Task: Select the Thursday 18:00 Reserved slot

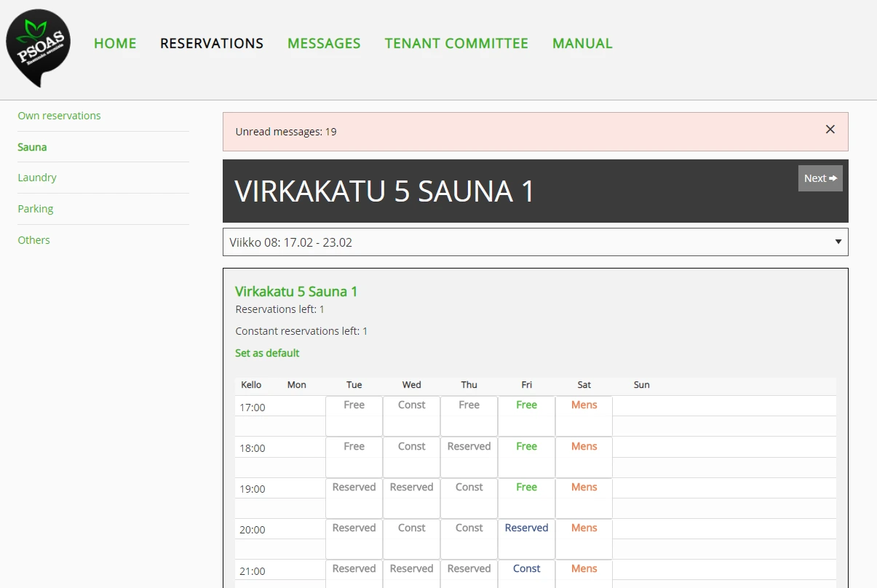Action: (x=469, y=457)
